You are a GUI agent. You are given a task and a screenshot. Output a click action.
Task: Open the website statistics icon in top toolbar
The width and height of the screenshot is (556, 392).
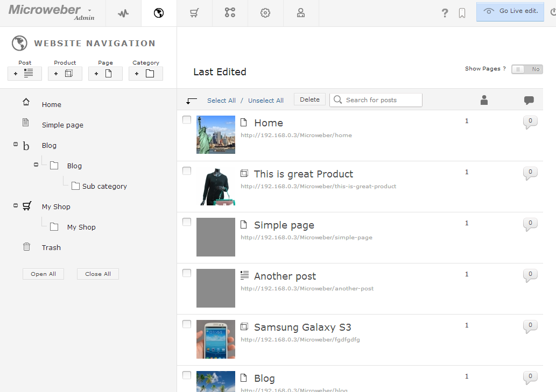pyautogui.click(x=123, y=13)
